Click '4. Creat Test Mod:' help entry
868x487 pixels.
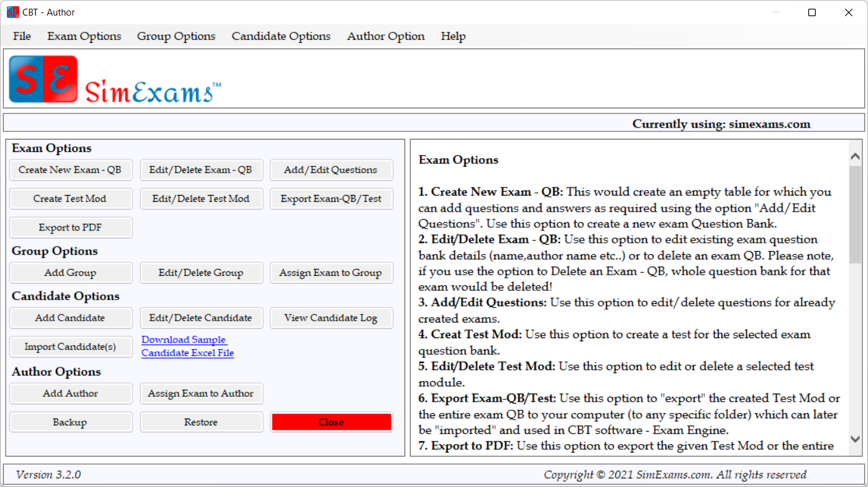pos(471,334)
